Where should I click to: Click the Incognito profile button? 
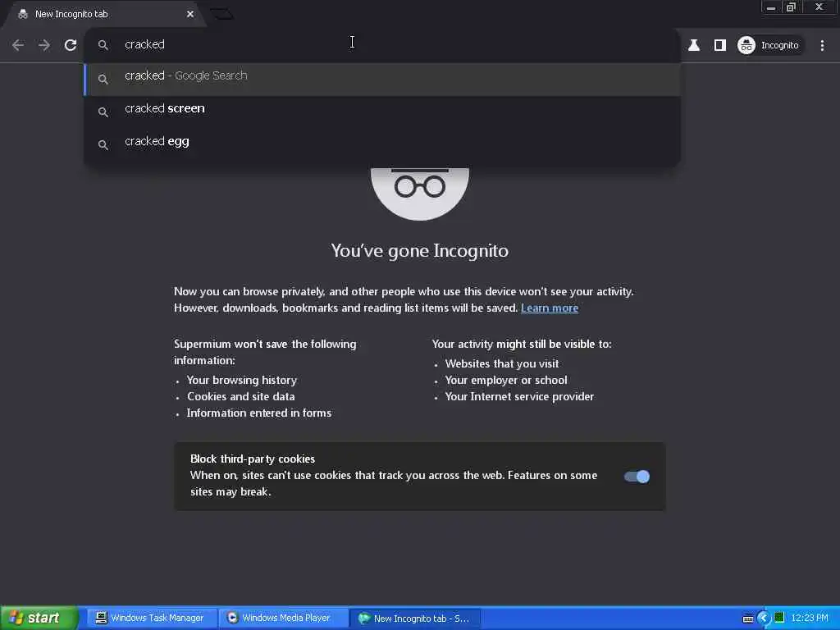[x=769, y=45]
